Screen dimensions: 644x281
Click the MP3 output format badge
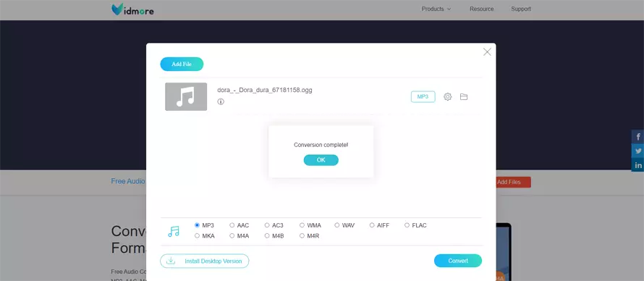click(423, 96)
